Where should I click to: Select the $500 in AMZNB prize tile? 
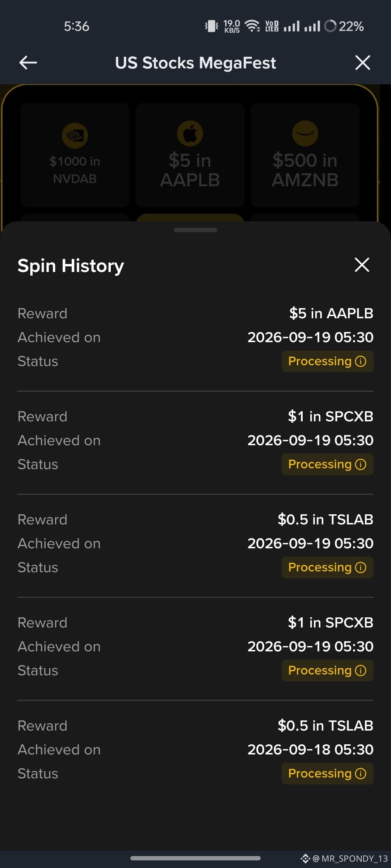(305, 155)
